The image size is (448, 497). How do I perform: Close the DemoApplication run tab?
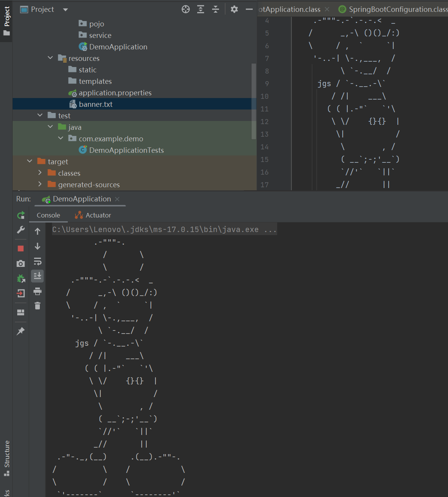click(117, 199)
